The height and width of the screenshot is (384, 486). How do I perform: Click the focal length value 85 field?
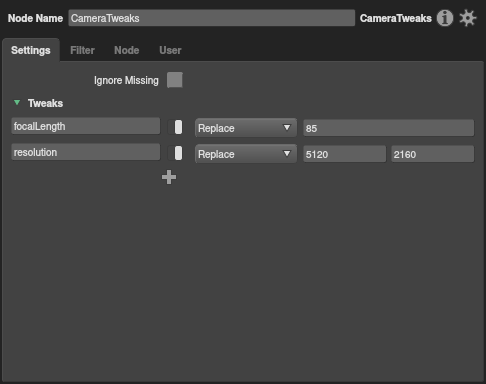pos(389,128)
